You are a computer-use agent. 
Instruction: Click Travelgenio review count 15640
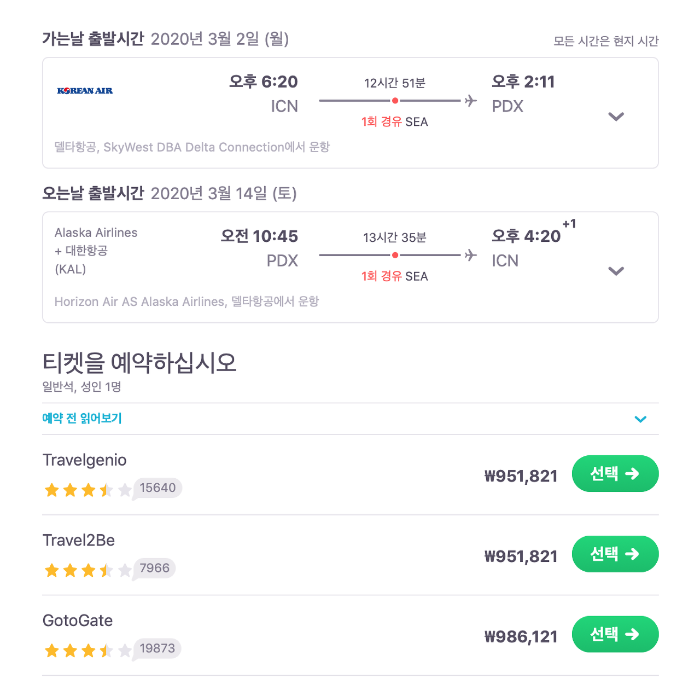pyautogui.click(x=158, y=488)
